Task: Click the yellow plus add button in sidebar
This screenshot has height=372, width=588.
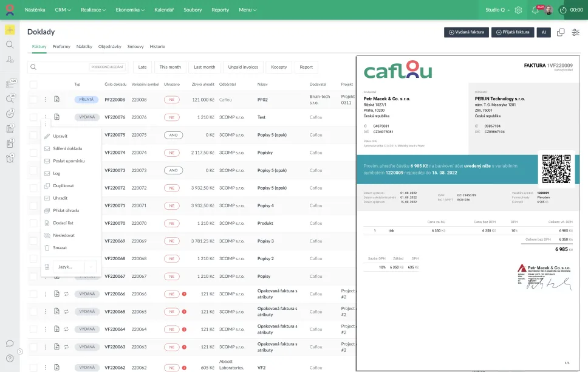Action: 10,30
